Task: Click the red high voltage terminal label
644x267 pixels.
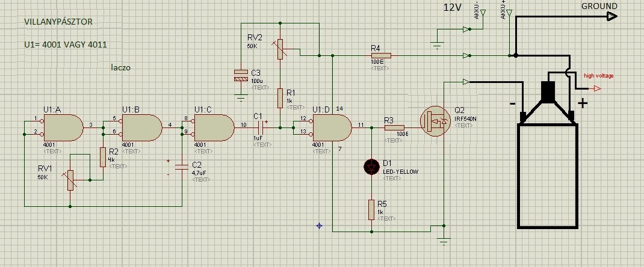Action: (598, 76)
